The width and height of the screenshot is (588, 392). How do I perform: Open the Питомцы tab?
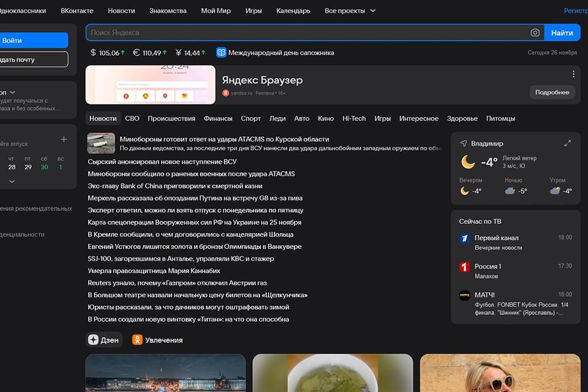pyautogui.click(x=500, y=119)
